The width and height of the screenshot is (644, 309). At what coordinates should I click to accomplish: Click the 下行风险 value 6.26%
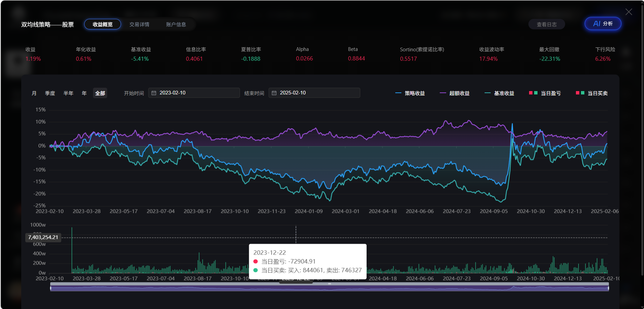click(x=603, y=59)
